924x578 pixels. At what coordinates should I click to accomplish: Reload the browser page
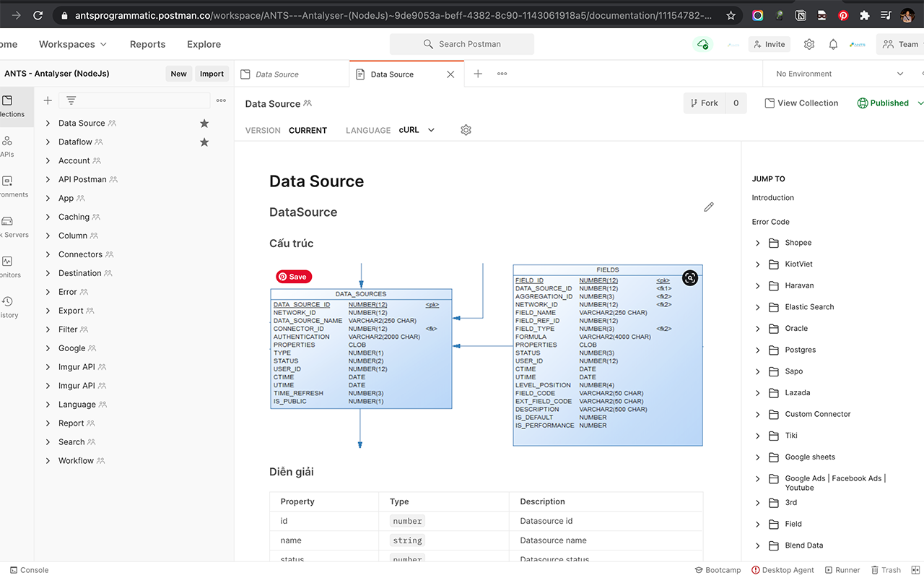tap(38, 15)
